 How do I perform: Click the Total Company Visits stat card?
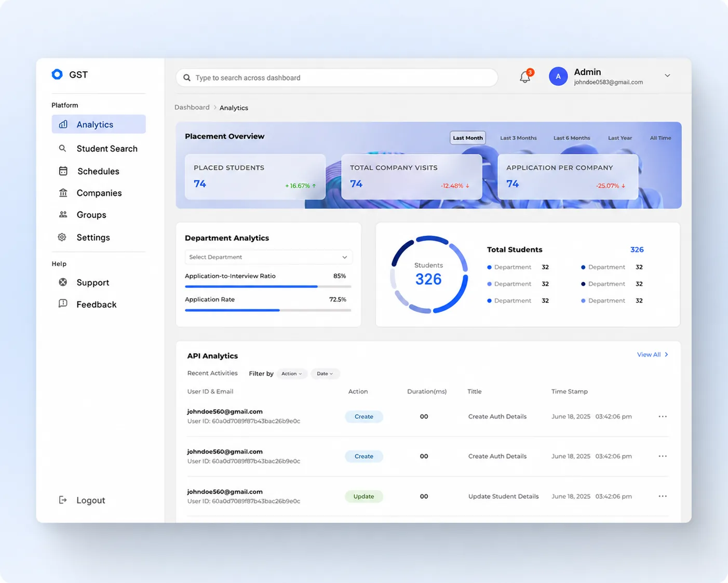(411, 177)
